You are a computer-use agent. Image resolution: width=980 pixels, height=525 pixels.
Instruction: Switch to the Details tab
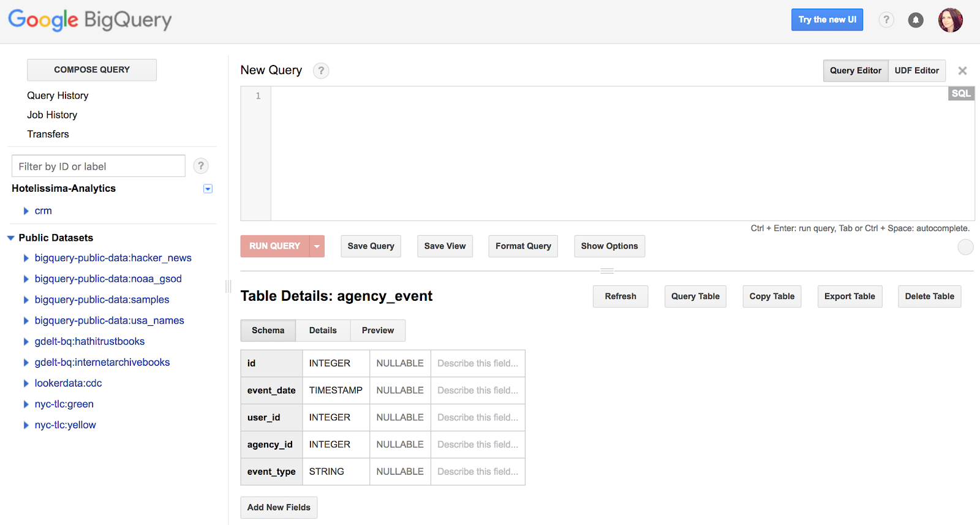tap(323, 330)
